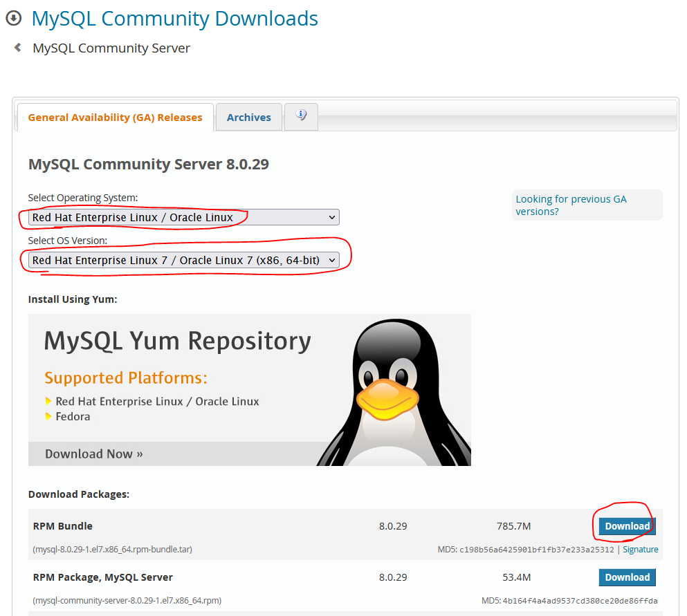Viewport: 687px width, 616px height.
Task: Switch to the Archives tab
Action: (x=248, y=117)
